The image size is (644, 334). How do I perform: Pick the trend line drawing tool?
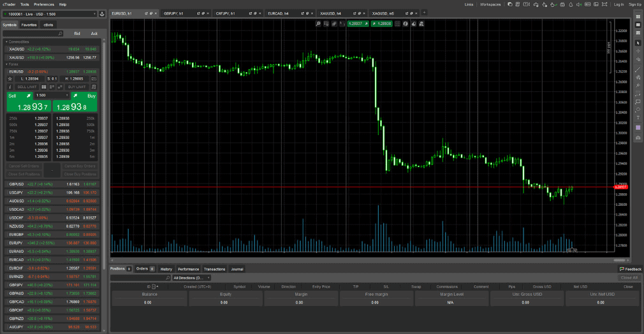pyautogui.click(x=638, y=69)
